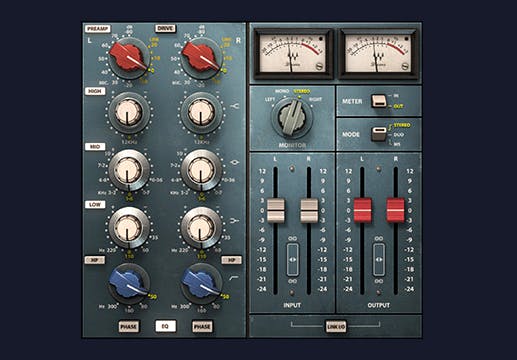Click the right channel red preamp knob
The height and width of the screenshot is (360, 517).
[201, 58]
